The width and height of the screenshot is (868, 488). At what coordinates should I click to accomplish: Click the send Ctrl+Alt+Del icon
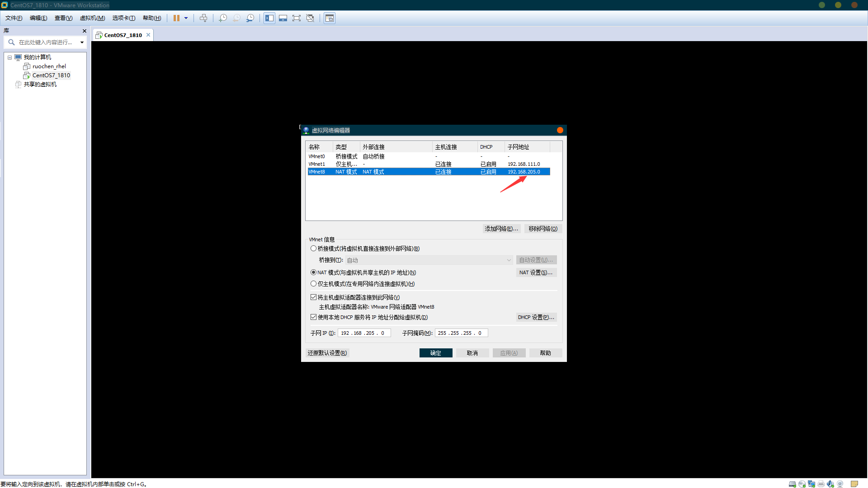203,18
